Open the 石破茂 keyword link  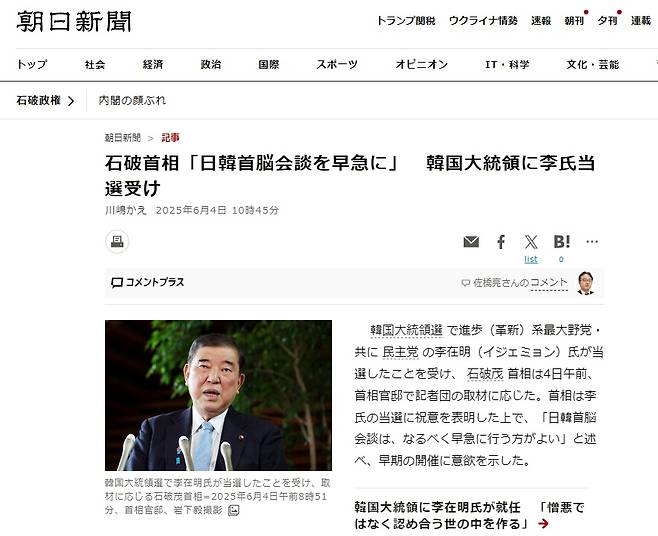coord(485,374)
